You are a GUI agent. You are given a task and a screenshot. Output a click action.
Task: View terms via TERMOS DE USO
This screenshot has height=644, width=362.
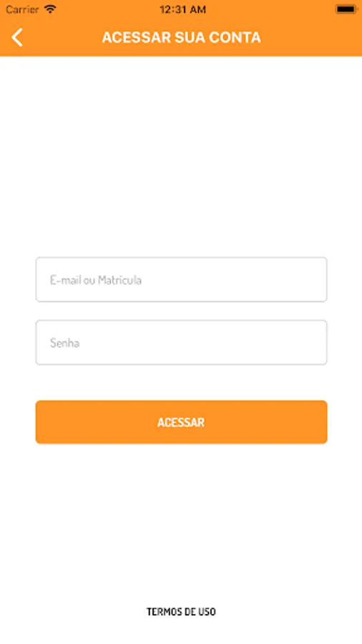click(181, 612)
